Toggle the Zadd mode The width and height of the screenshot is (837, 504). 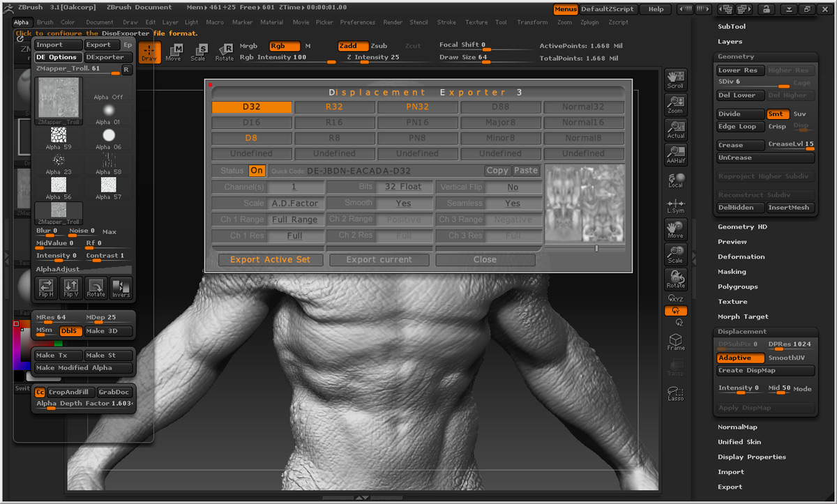353,46
